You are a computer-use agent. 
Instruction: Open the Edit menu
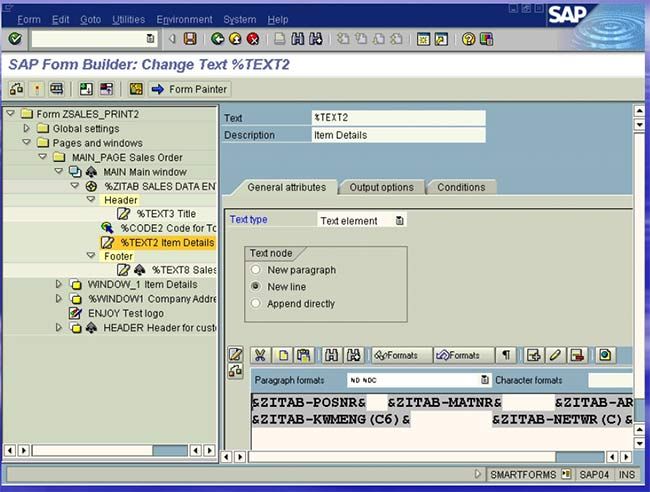[61, 19]
